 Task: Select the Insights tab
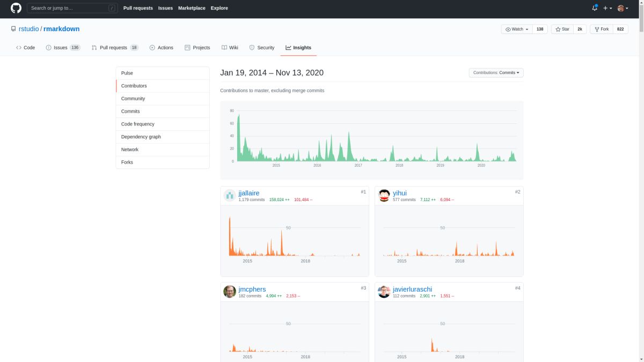298,48
